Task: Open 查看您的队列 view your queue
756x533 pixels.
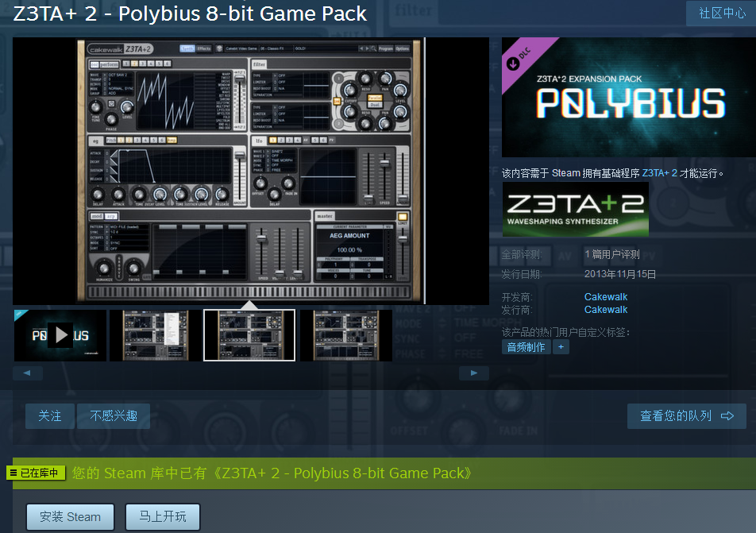Action: coord(687,416)
